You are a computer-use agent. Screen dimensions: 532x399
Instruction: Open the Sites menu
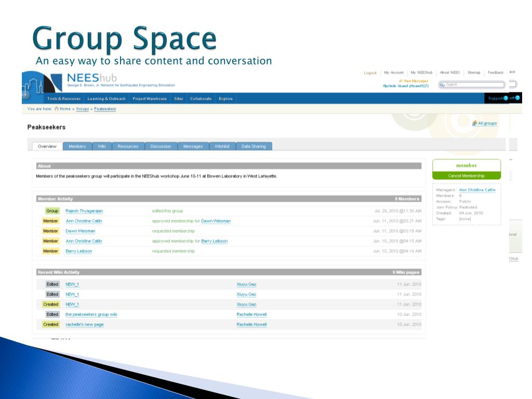click(x=179, y=99)
